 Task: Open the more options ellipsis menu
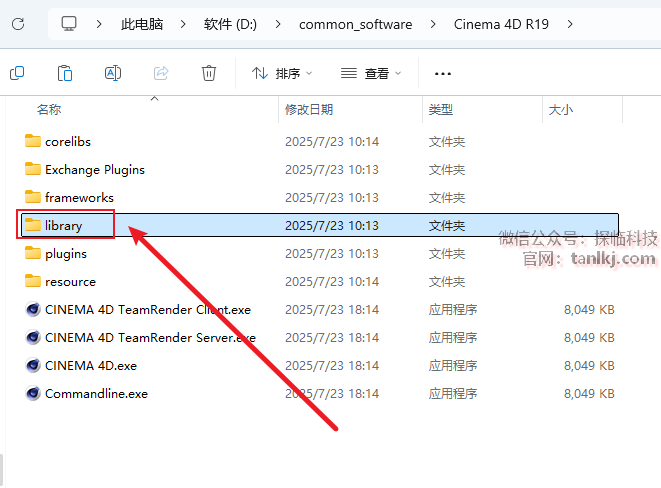coord(443,74)
